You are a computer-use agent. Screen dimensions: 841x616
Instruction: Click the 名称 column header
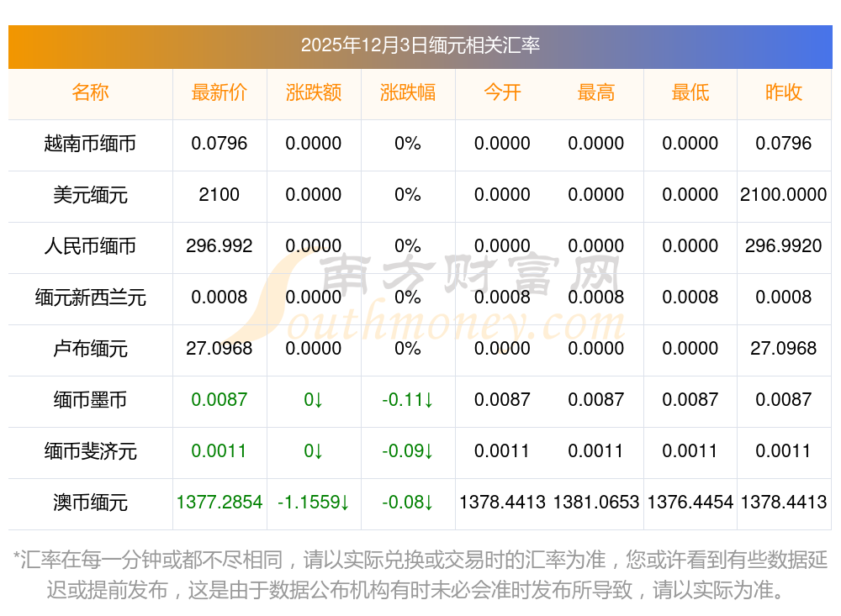90,92
